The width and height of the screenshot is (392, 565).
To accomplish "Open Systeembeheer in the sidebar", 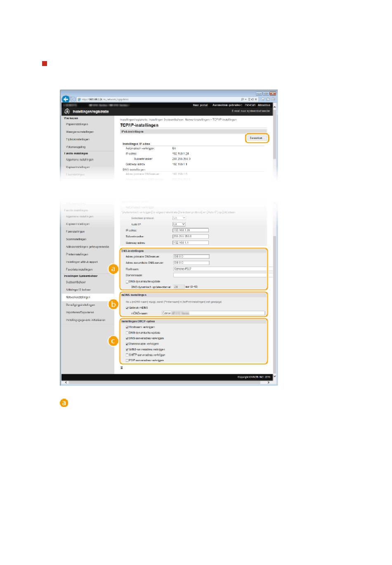I will point(76,282).
